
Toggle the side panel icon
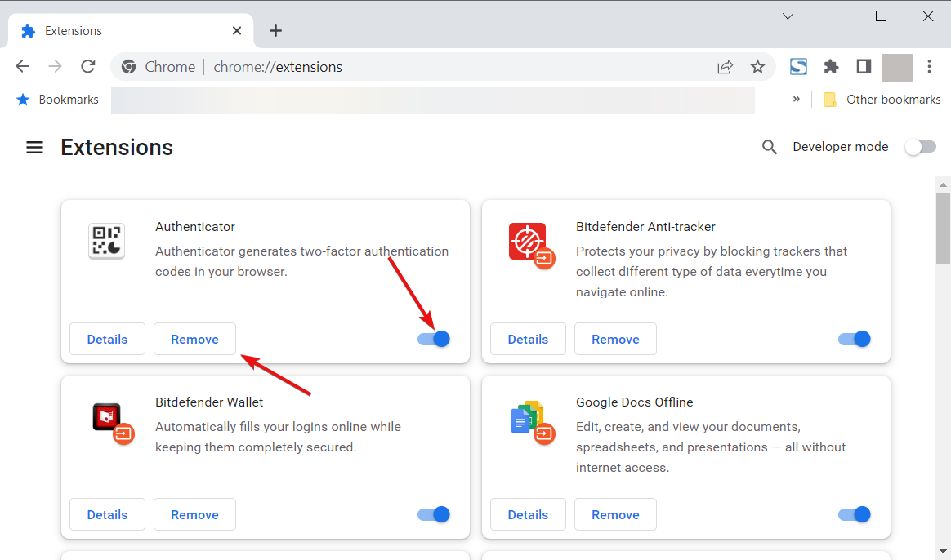(864, 67)
